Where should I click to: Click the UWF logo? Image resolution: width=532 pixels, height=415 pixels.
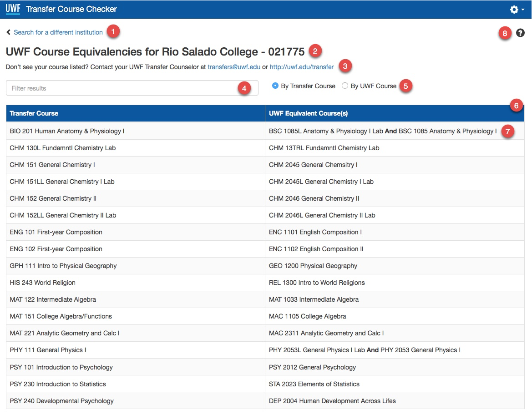click(x=13, y=9)
